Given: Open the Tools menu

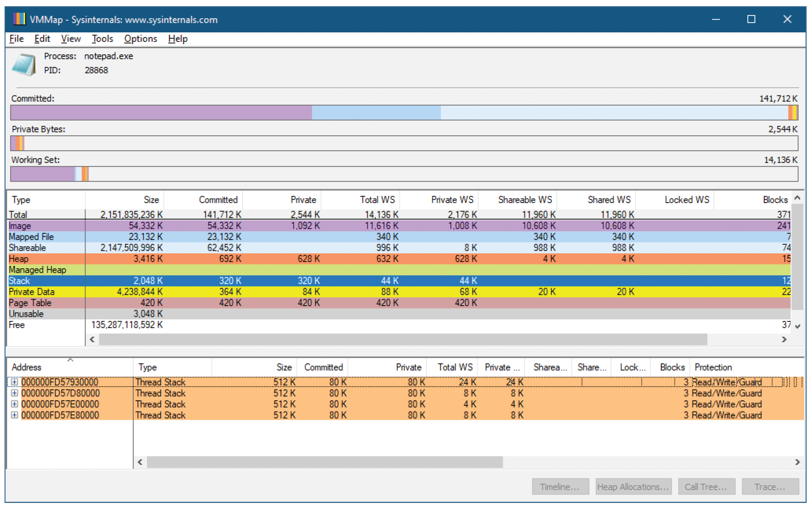Looking at the screenshot, I should point(103,39).
